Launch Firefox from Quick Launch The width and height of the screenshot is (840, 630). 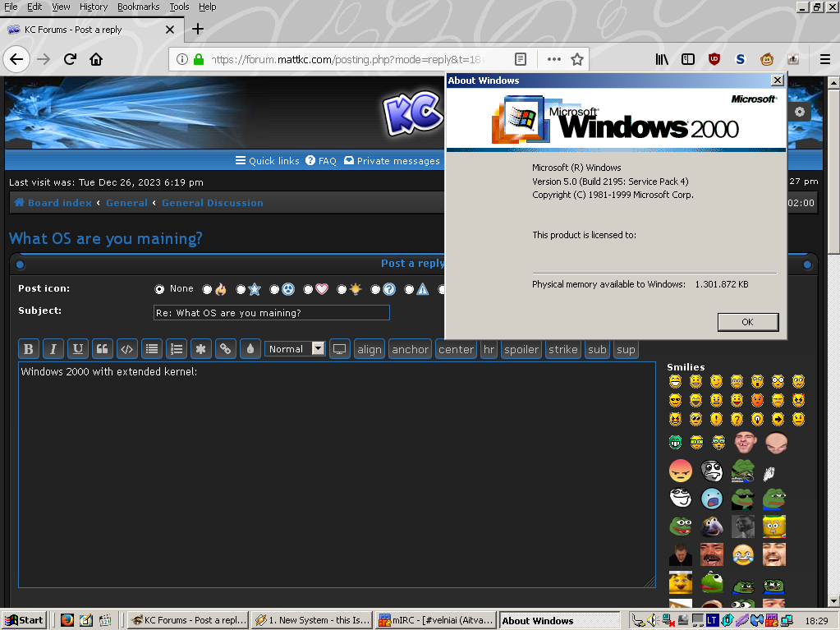[x=67, y=620]
